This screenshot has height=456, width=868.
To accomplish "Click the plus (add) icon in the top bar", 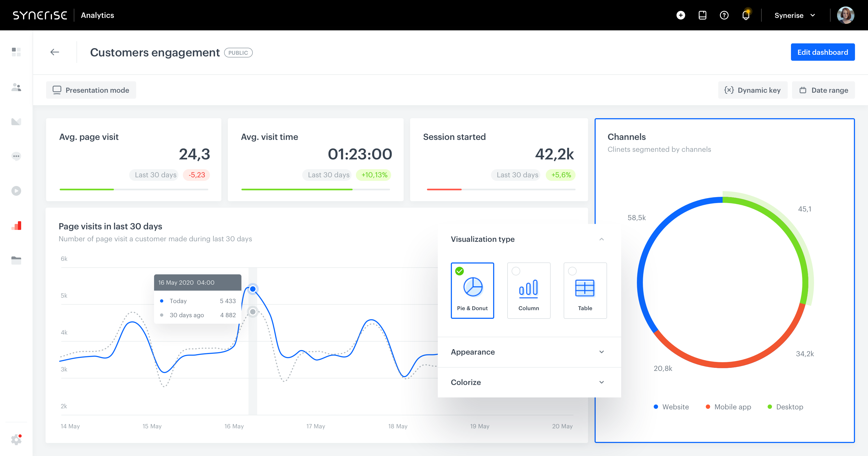I will [x=681, y=15].
